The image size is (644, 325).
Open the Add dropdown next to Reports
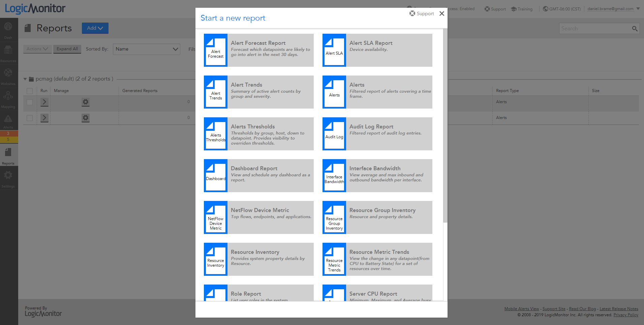(x=95, y=28)
